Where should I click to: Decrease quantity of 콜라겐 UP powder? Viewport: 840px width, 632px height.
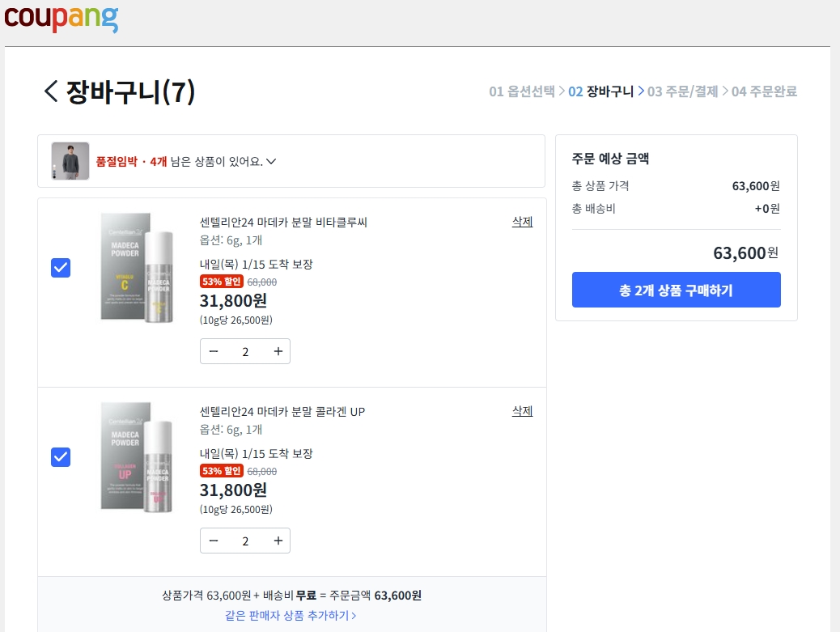coord(214,541)
